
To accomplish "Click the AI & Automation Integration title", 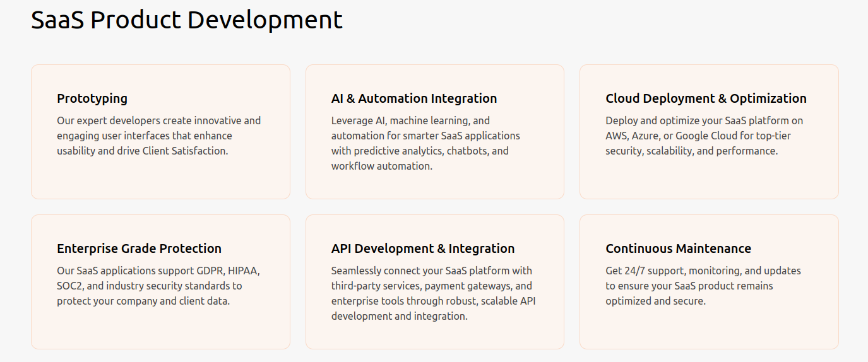I will (x=414, y=98).
